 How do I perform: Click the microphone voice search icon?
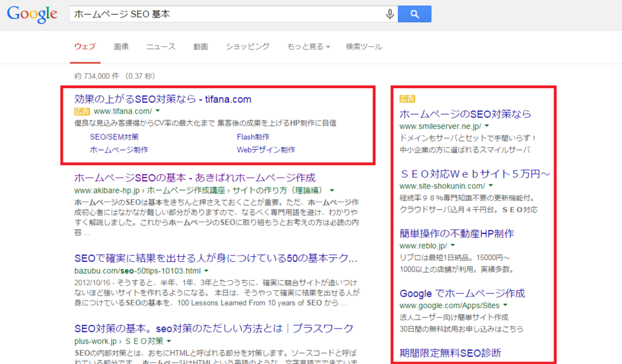pos(390,14)
